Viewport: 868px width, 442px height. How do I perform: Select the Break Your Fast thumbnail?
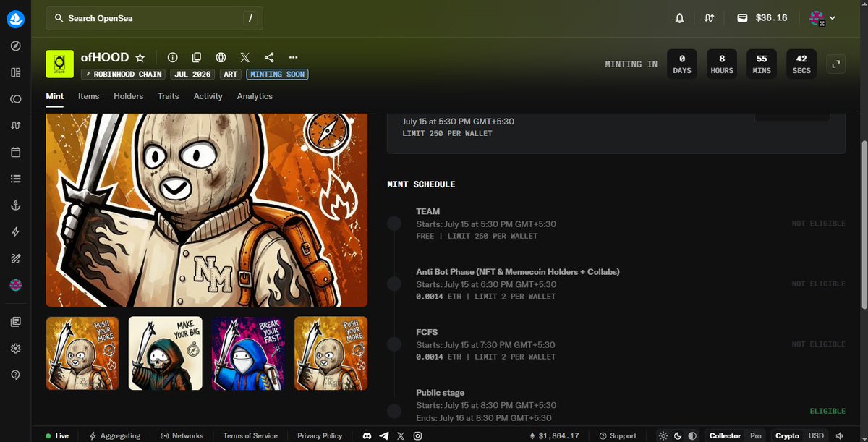248,353
